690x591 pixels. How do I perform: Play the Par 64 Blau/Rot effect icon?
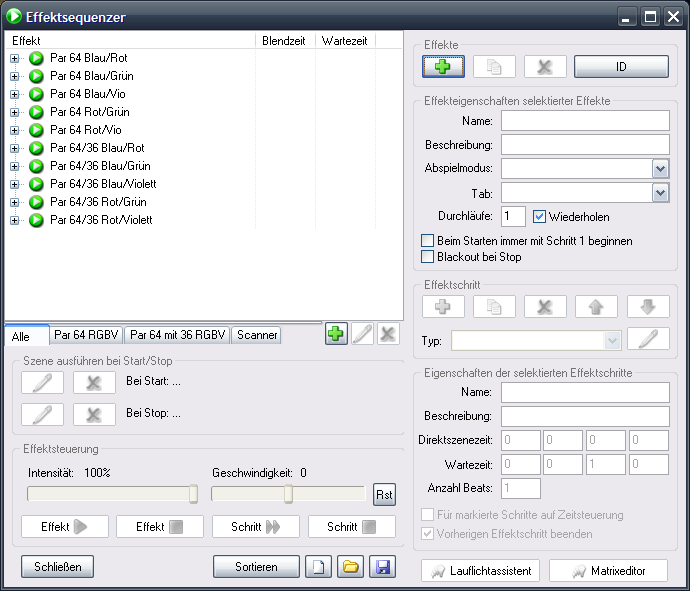coord(36,58)
